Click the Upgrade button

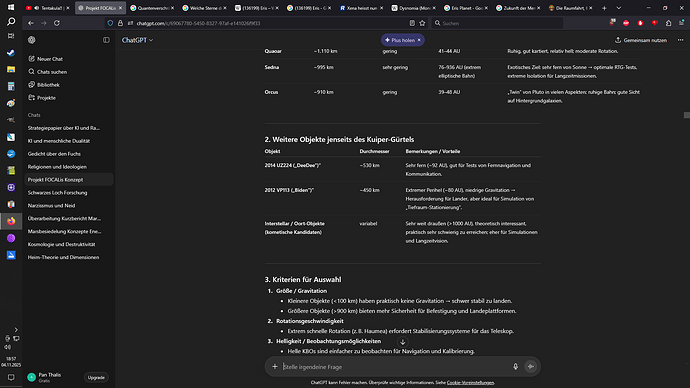point(96,377)
